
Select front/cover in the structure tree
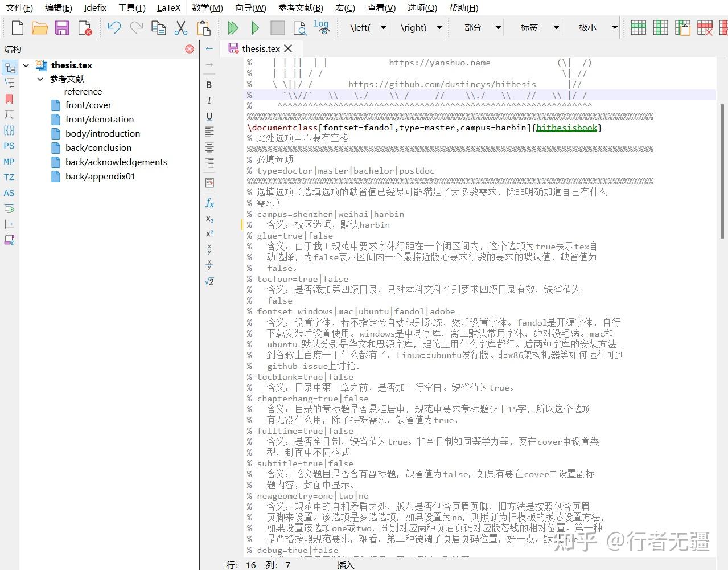88,105
